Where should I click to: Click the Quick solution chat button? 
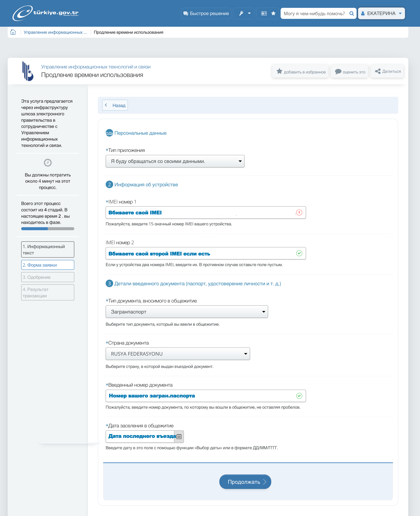[x=206, y=13]
